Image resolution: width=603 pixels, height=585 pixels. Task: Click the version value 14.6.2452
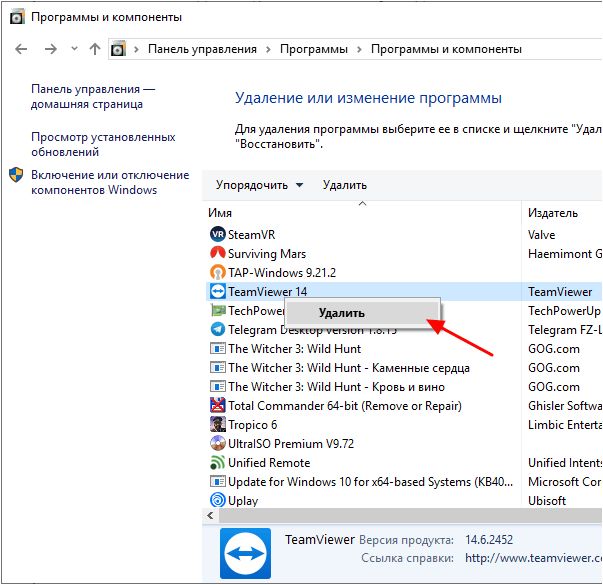[489, 540]
